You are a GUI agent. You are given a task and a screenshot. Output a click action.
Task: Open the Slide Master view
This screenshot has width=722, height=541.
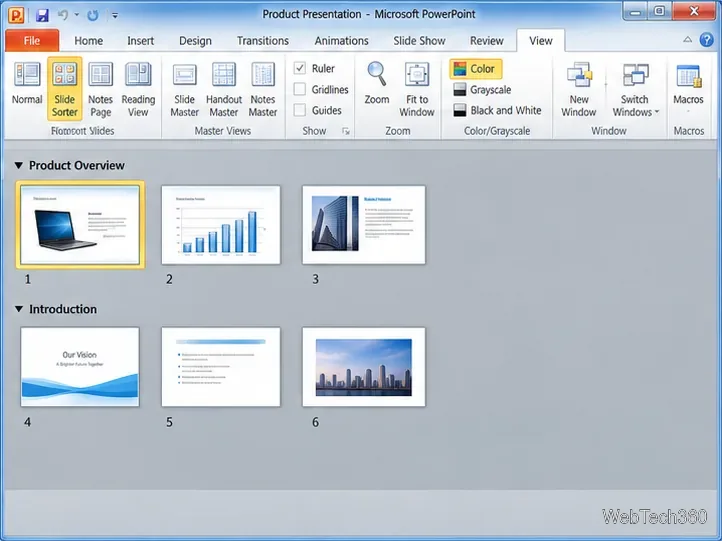(x=185, y=89)
